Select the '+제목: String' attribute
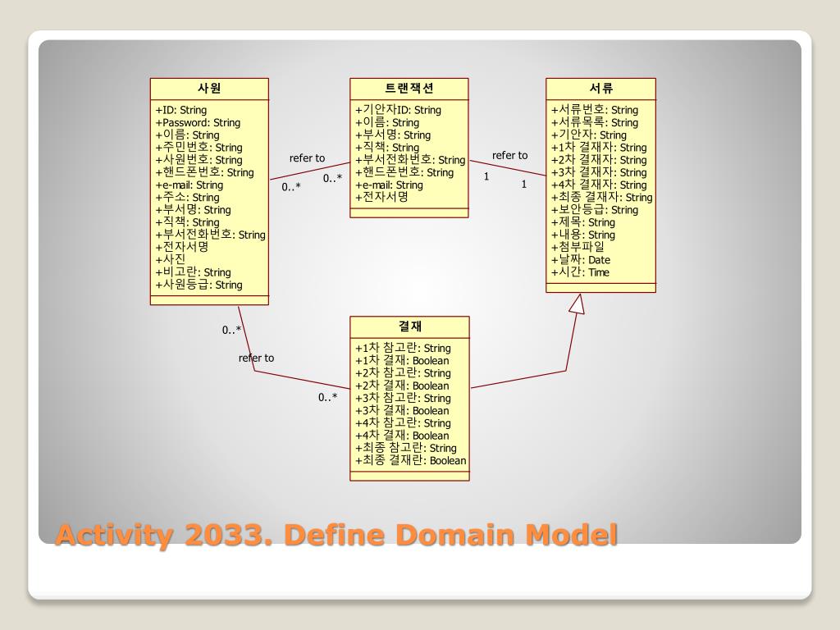The height and width of the screenshot is (630, 840). tap(583, 222)
